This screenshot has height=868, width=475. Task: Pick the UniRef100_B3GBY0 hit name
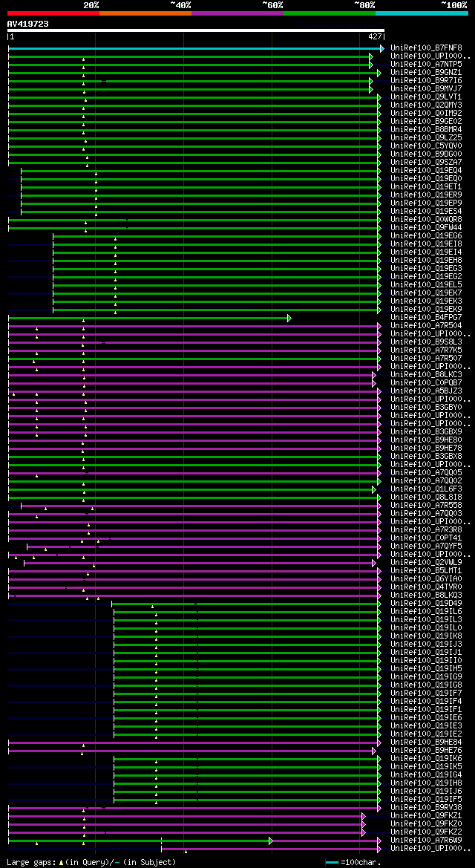pyautogui.click(x=426, y=408)
